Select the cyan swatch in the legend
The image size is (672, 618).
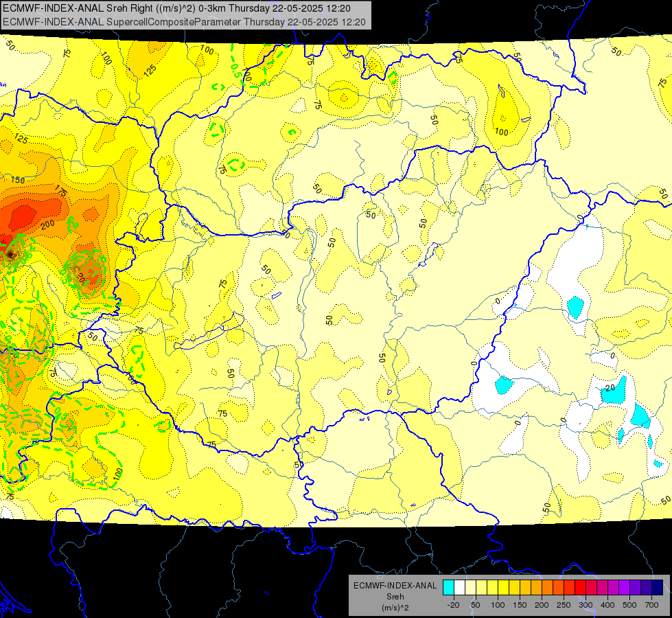coord(448,587)
